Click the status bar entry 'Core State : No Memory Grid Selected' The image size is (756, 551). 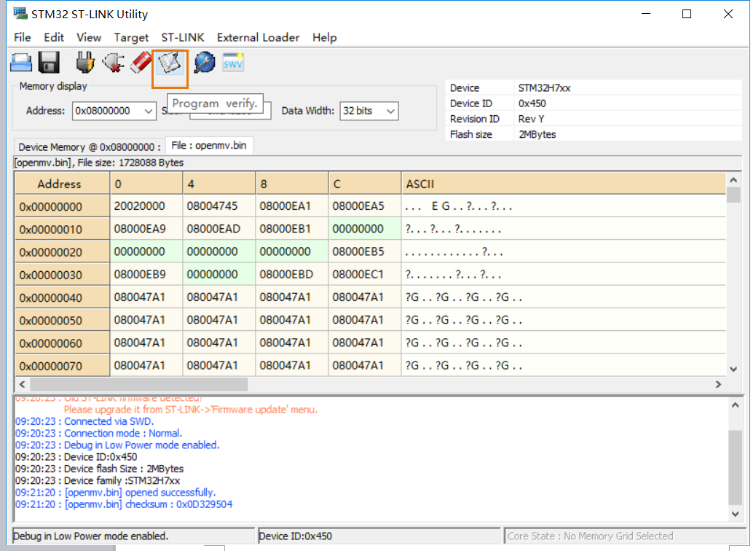point(590,536)
